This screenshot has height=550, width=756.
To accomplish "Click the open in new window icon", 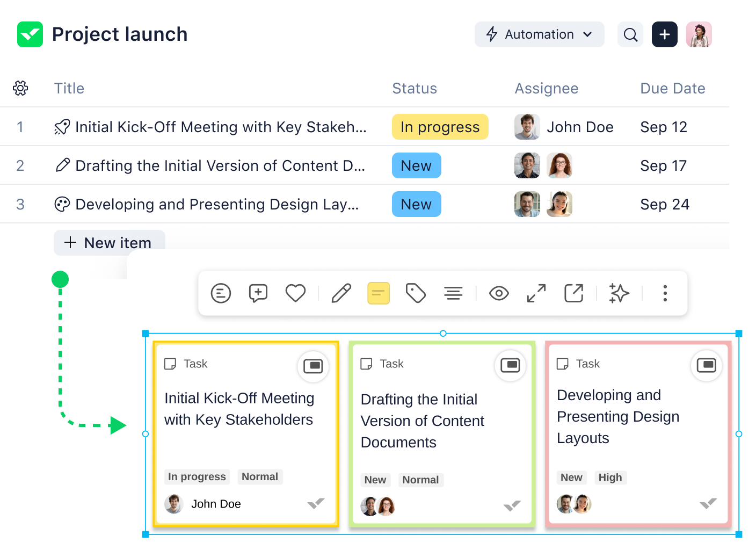I will click(x=573, y=293).
